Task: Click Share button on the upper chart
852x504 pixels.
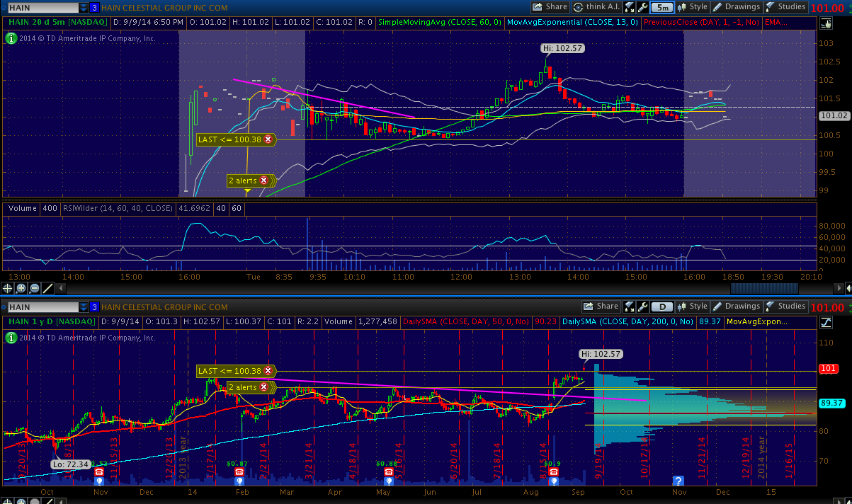Action: 550,7
